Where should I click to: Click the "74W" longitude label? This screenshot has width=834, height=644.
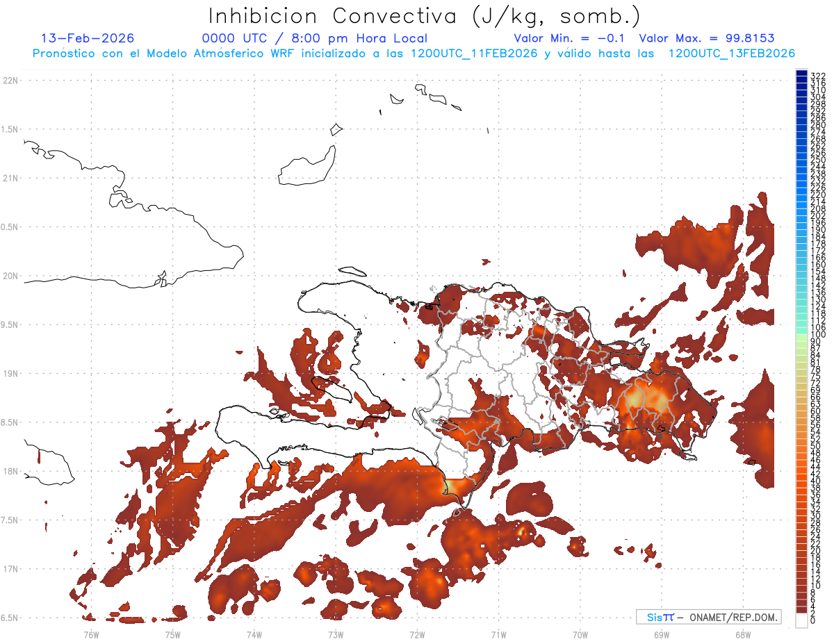(254, 635)
